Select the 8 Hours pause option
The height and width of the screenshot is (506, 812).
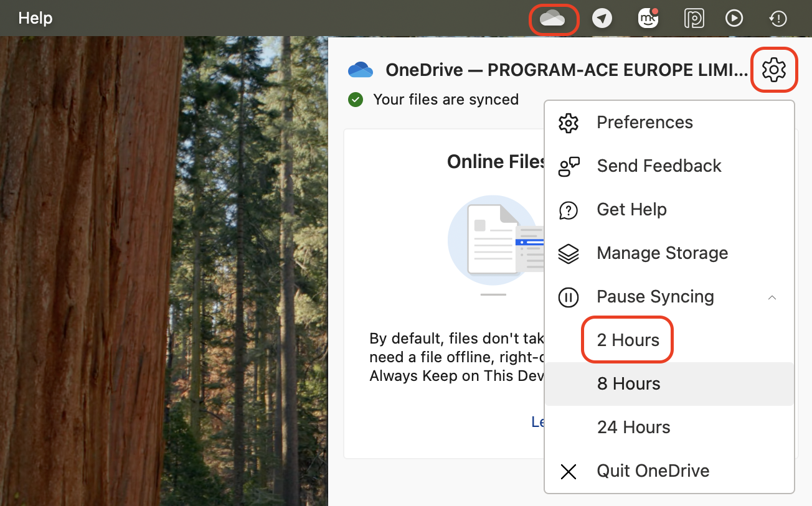[628, 383]
